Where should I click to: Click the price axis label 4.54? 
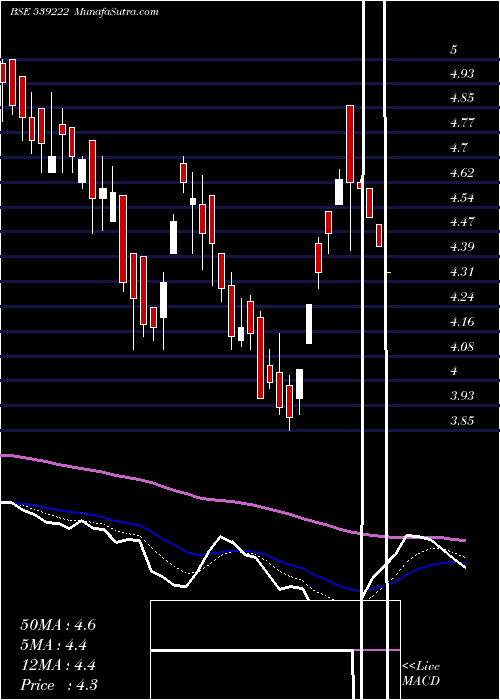coord(462,197)
